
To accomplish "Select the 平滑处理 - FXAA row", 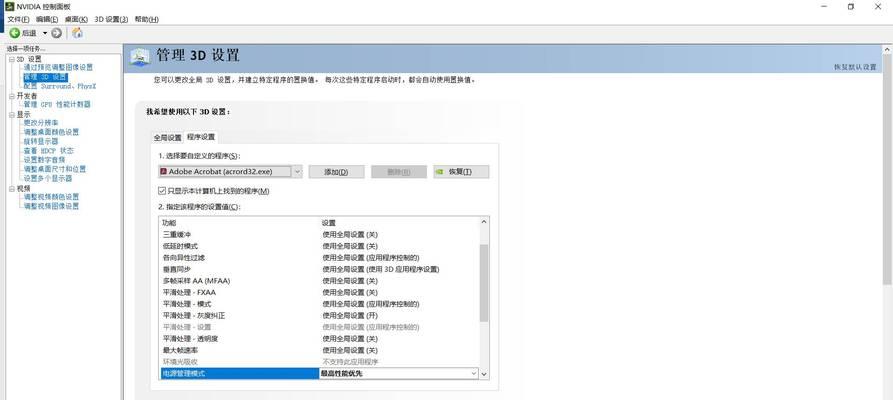I will [x=319, y=292].
